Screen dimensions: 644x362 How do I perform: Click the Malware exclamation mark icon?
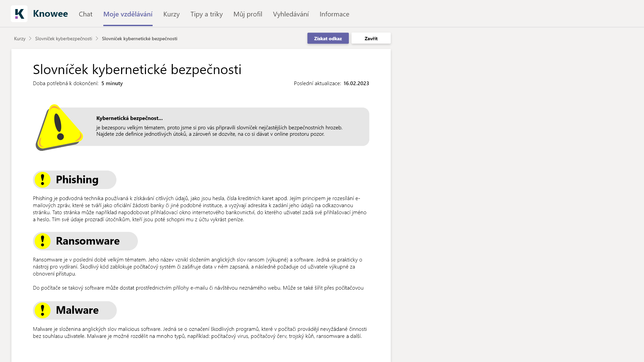tap(43, 310)
